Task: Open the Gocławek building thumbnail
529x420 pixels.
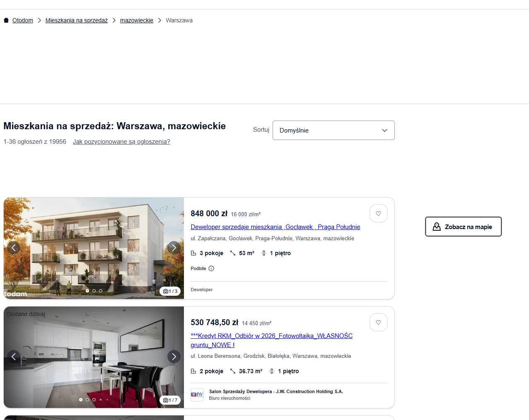Action: [94, 248]
